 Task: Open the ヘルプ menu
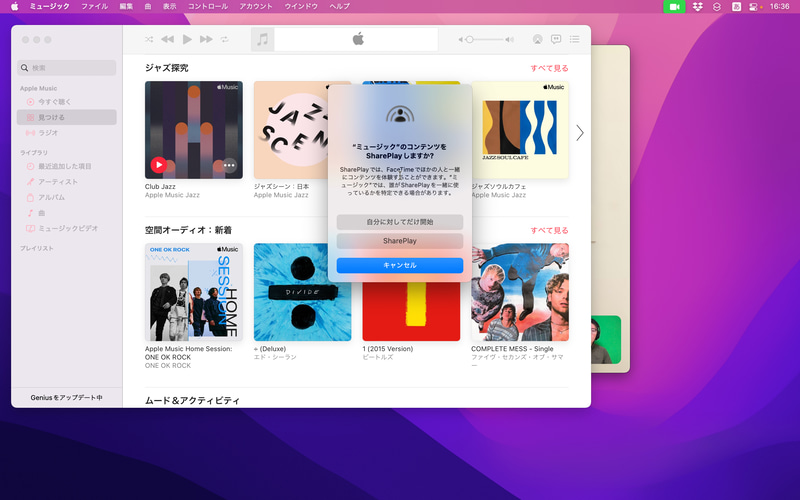(x=339, y=6)
